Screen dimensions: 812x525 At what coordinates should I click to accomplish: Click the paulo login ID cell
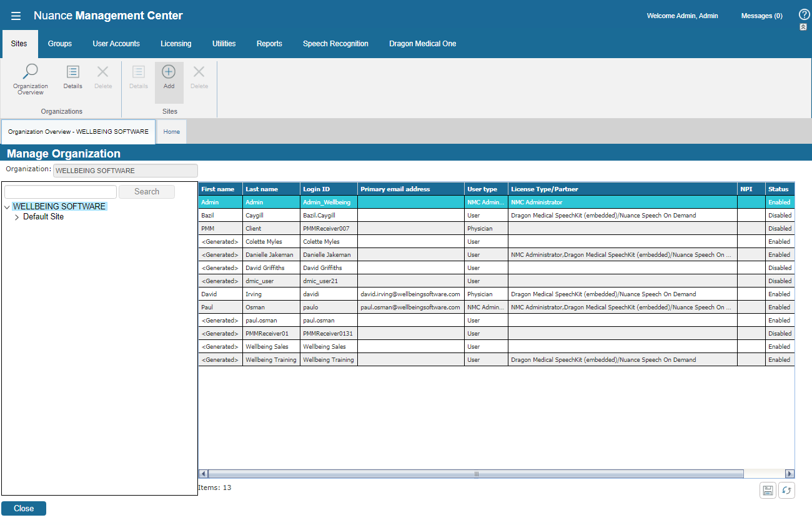point(329,307)
